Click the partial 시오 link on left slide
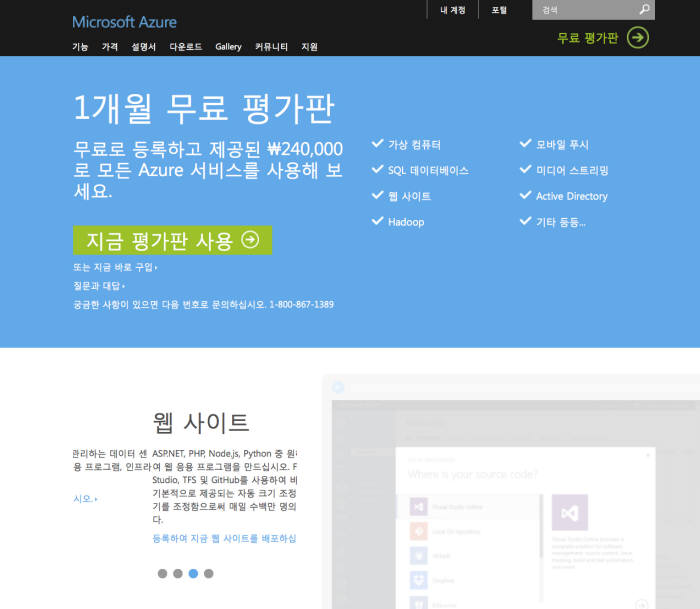 tap(85, 499)
